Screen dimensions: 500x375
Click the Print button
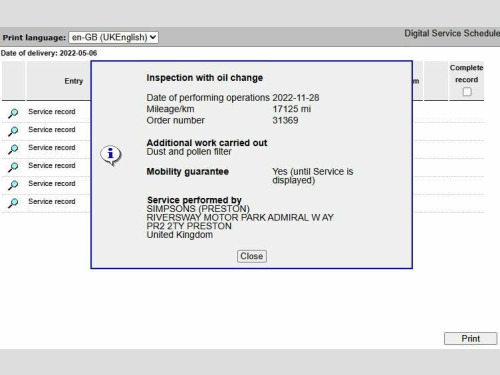coord(470,339)
